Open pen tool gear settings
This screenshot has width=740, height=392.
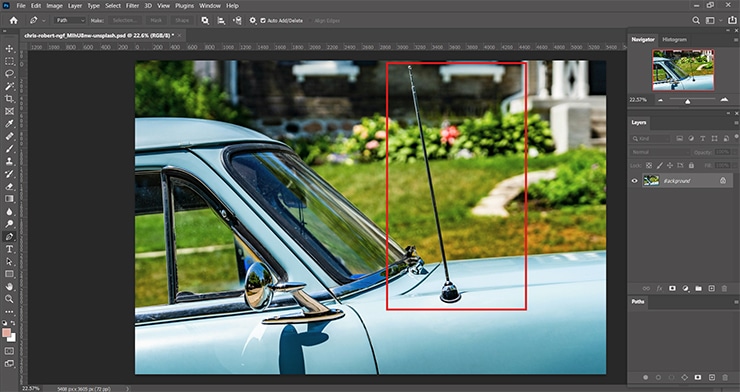tap(253, 20)
